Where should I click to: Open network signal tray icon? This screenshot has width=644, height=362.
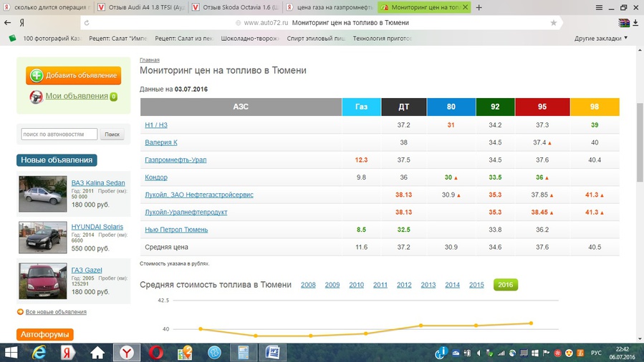pyautogui.click(x=501, y=353)
